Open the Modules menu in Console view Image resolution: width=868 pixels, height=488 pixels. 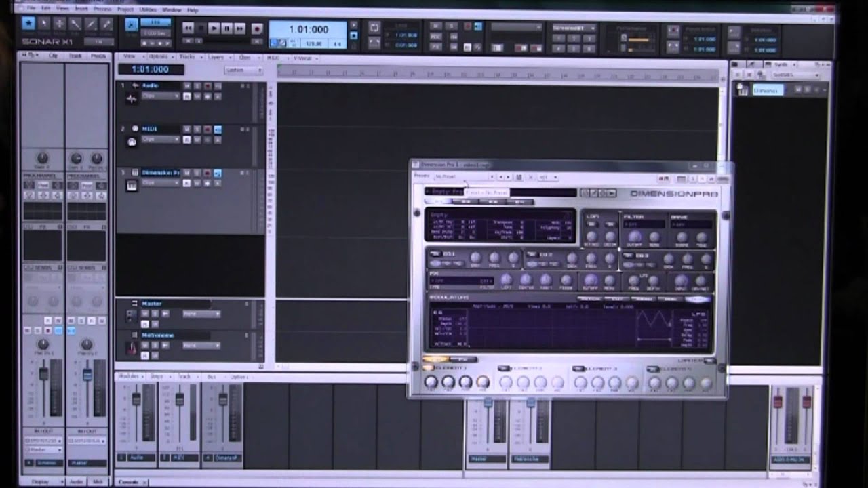click(x=129, y=376)
